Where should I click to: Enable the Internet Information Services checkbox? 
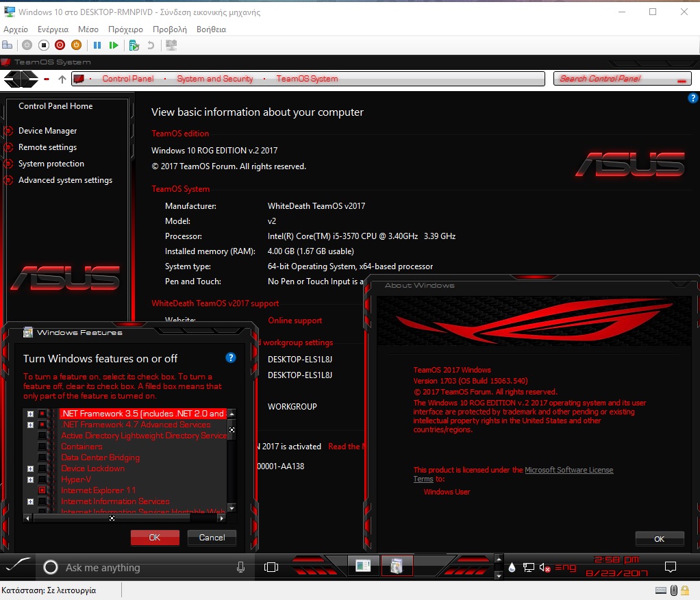(42, 502)
